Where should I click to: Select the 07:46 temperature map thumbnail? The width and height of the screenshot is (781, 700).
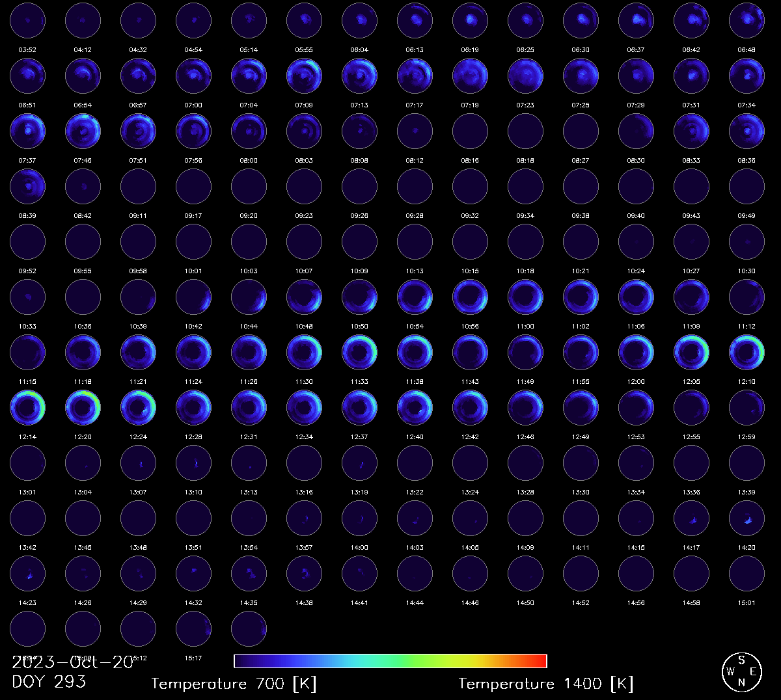pos(83,131)
